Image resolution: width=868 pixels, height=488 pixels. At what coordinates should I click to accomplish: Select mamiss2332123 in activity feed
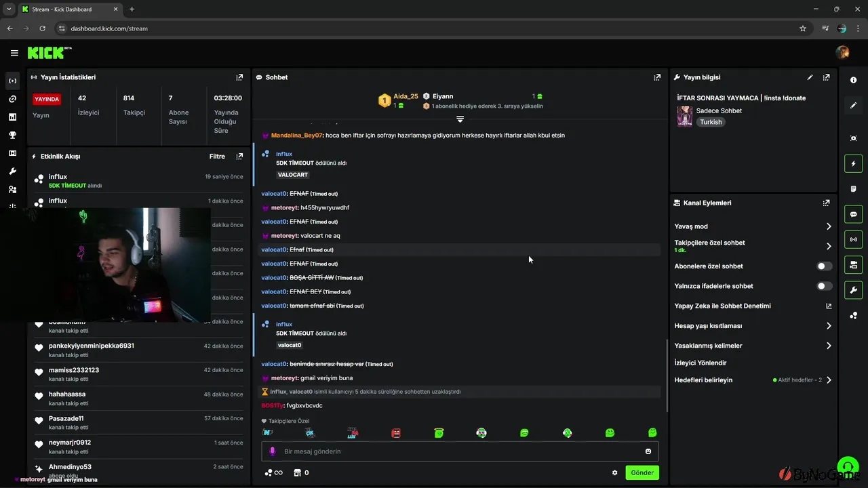click(74, 370)
